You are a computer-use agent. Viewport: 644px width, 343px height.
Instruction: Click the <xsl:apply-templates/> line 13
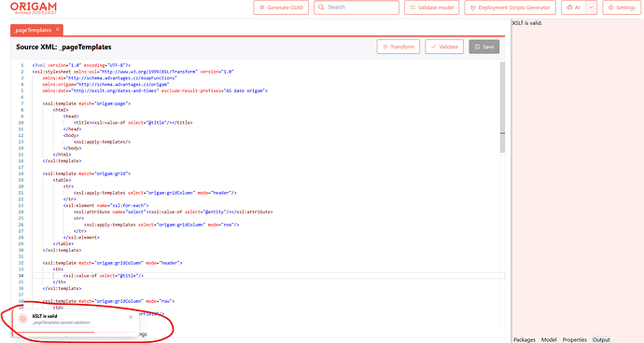[x=103, y=142]
